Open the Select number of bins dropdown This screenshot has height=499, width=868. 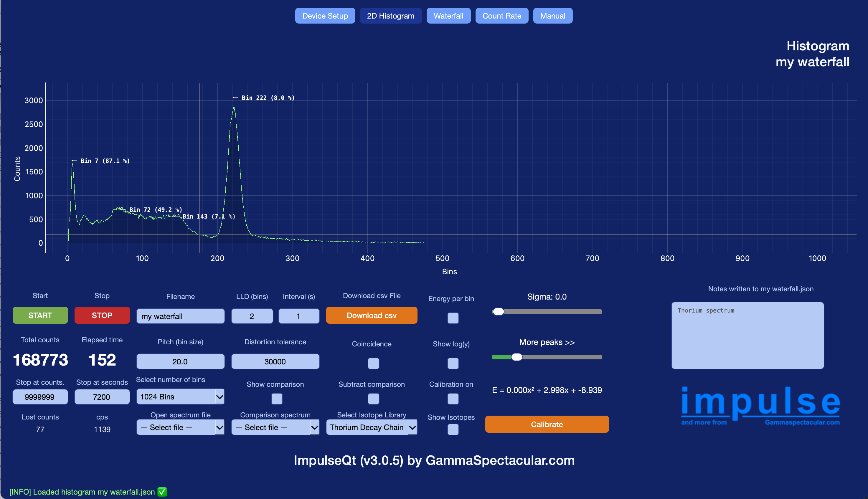[180, 396]
